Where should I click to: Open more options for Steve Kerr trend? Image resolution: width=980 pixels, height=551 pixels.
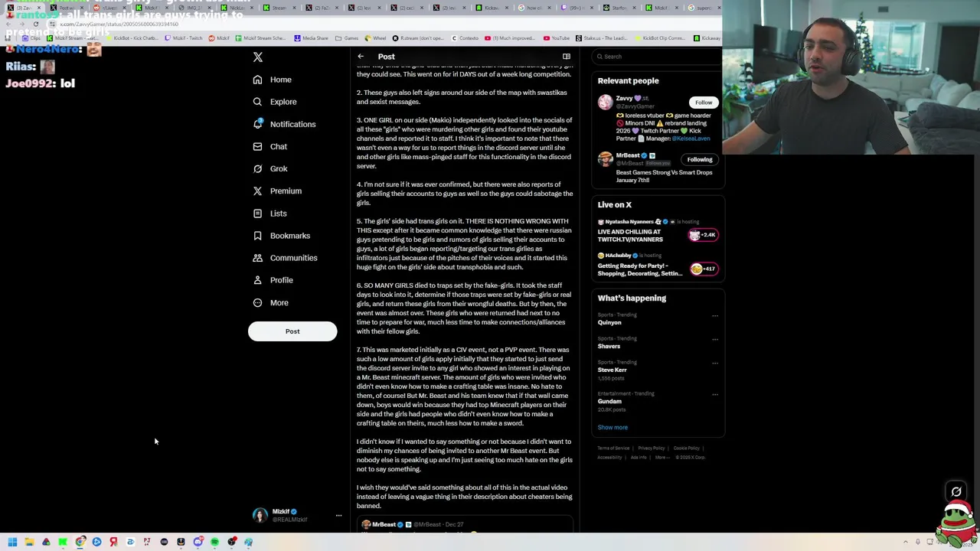[x=715, y=363]
